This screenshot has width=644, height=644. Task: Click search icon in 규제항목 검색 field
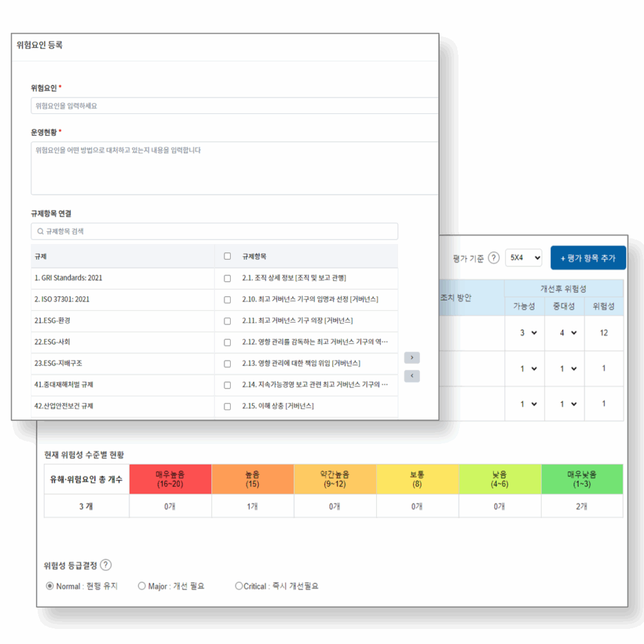coord(40,231)
